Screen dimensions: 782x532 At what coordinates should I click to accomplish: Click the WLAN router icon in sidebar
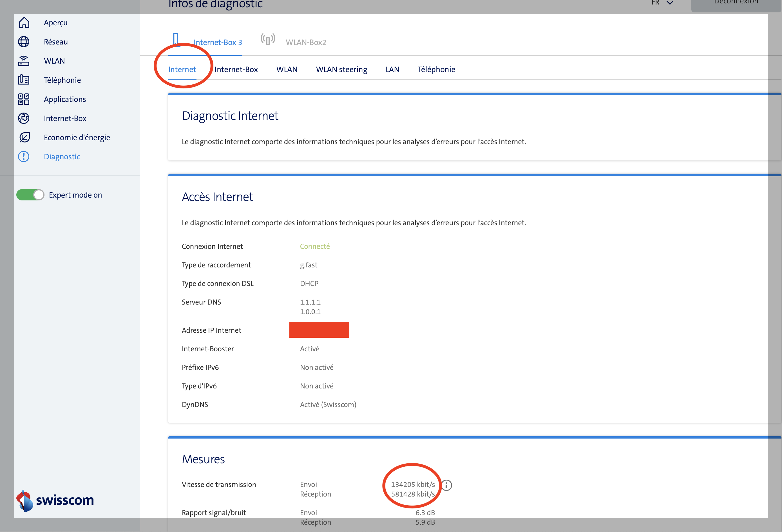coord(24,61)
